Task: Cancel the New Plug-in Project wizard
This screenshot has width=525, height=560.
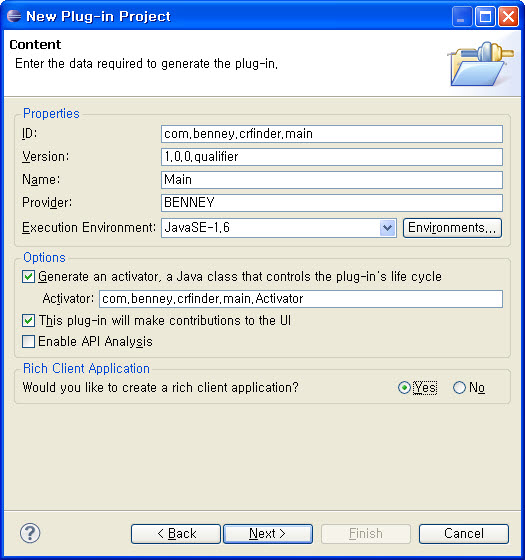Action: coord(464,534)
